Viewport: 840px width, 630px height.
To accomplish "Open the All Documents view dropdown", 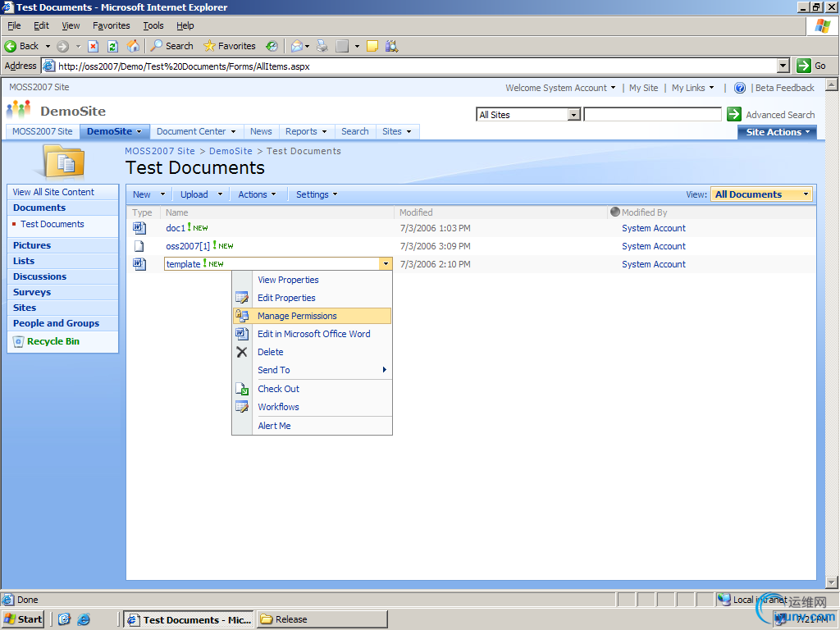I will click(x=761, y=194).
